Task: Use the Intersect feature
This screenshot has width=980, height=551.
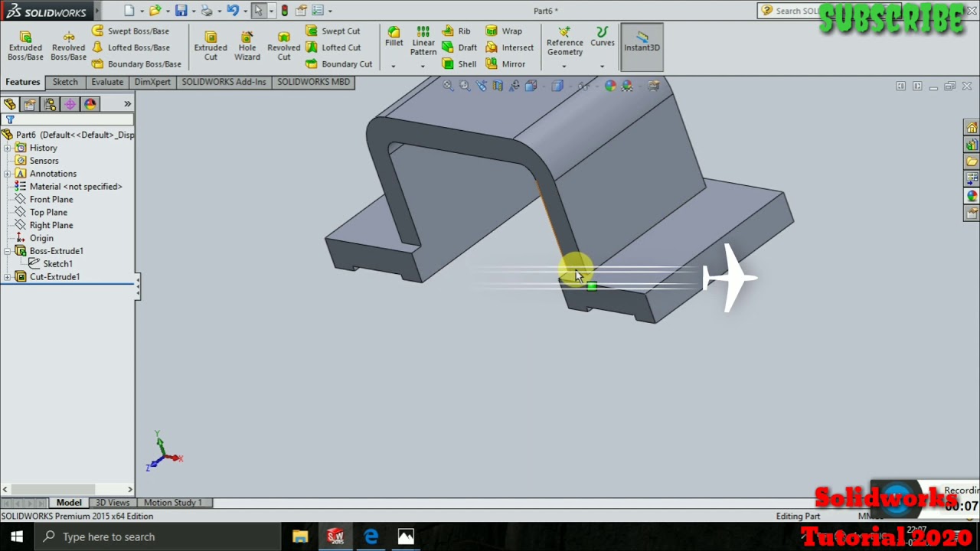Action: click(x=510, y=47)
